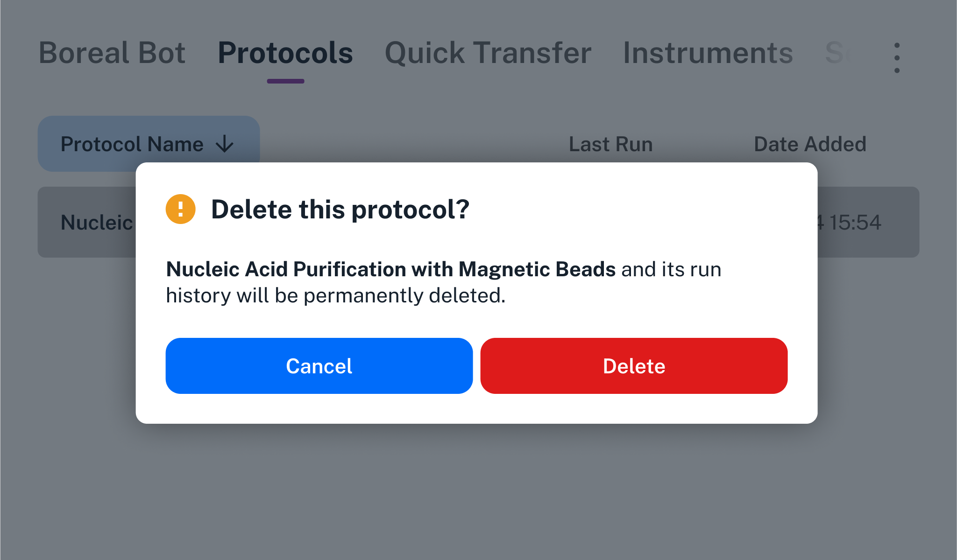The width and height of the screenshot is (957, 560).
Task: Click the Date Added column header
Action: 810,144
